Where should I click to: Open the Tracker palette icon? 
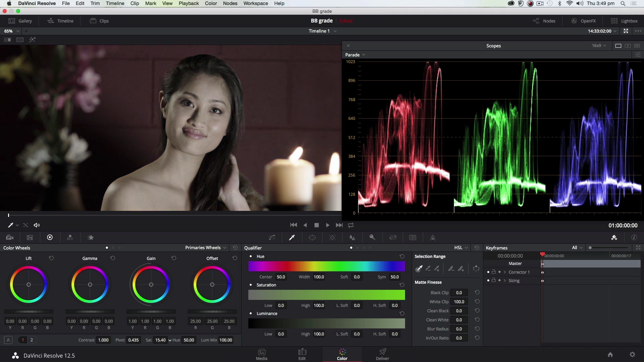click(332, 237)
